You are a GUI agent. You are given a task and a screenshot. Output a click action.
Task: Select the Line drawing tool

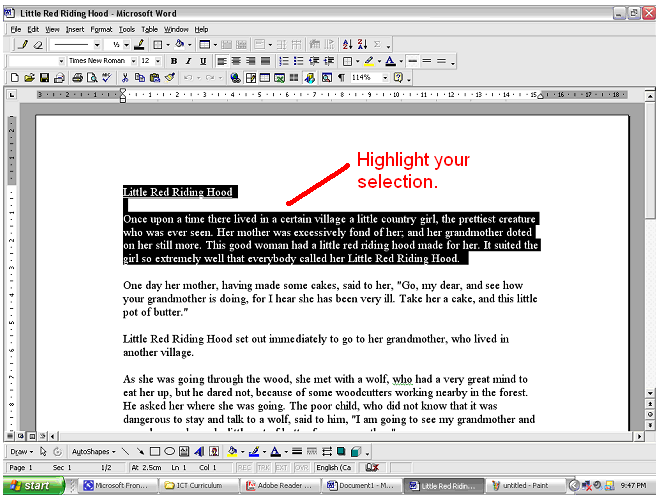pyautogui.click(x=125, y=451)
